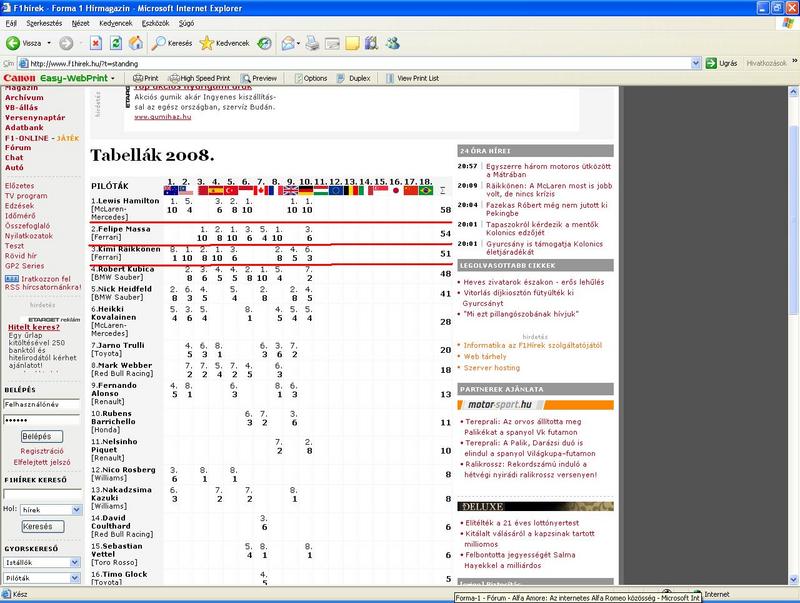This screenshot has width=800, height=603.
Task: Click the address bar URL field
Action: coord(360,63)
